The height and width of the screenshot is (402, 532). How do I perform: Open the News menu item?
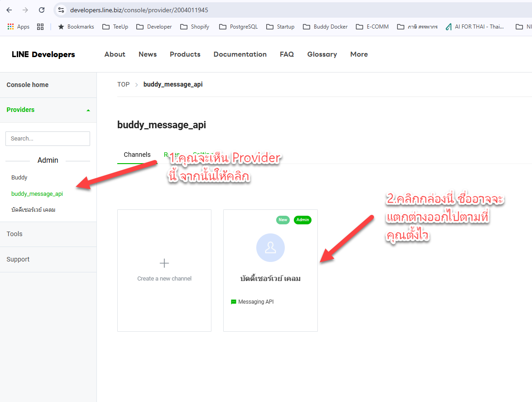(x=148, y=54)
